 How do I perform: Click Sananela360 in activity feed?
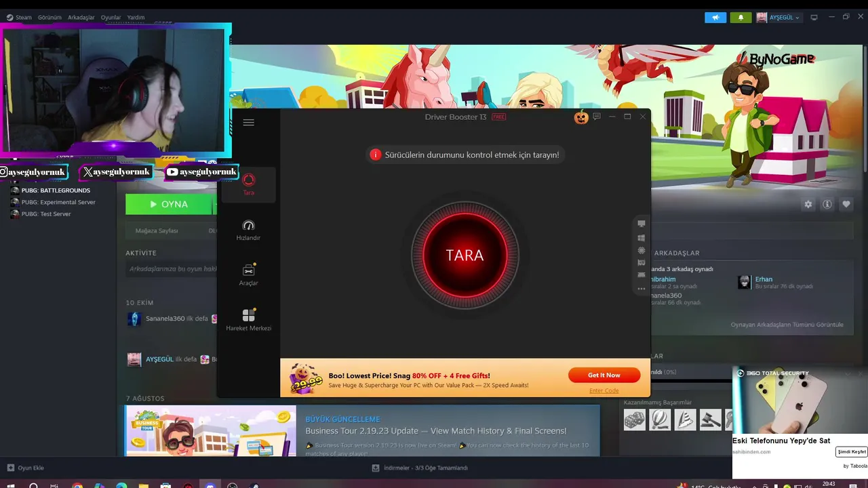[165, 319]
